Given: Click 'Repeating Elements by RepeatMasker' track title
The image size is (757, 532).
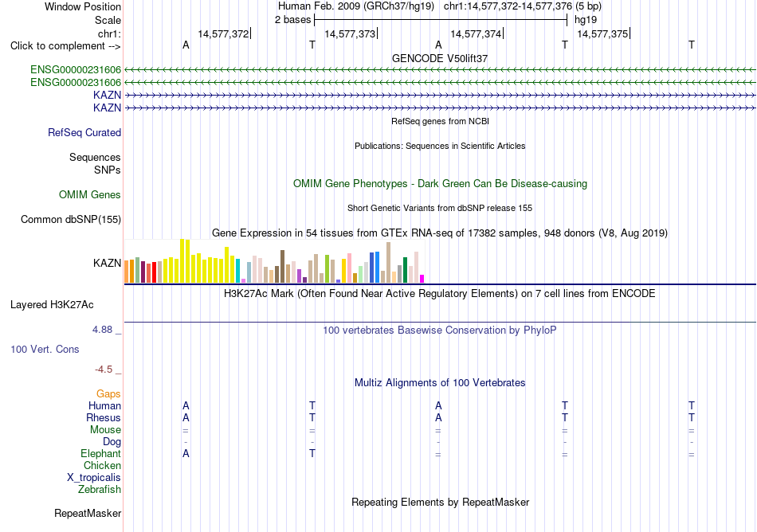Looking at the screenshot, I should pyautogui.click(x=440, y=503).
